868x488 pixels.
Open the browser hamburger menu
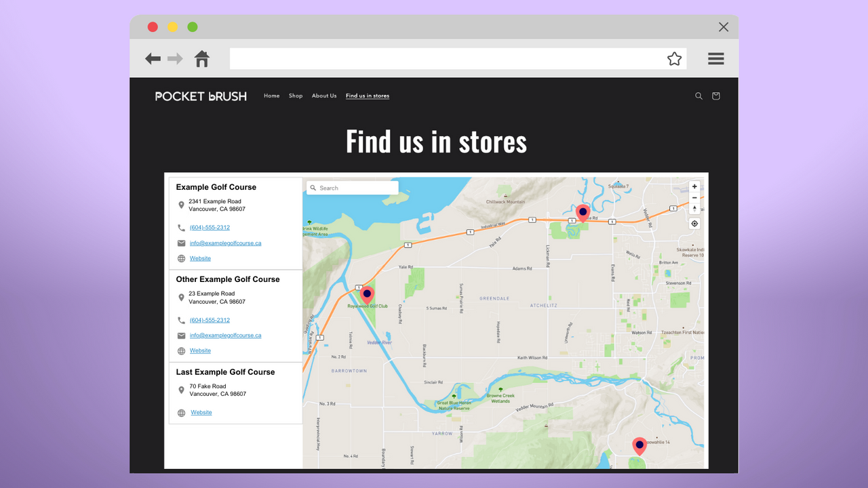715,58
